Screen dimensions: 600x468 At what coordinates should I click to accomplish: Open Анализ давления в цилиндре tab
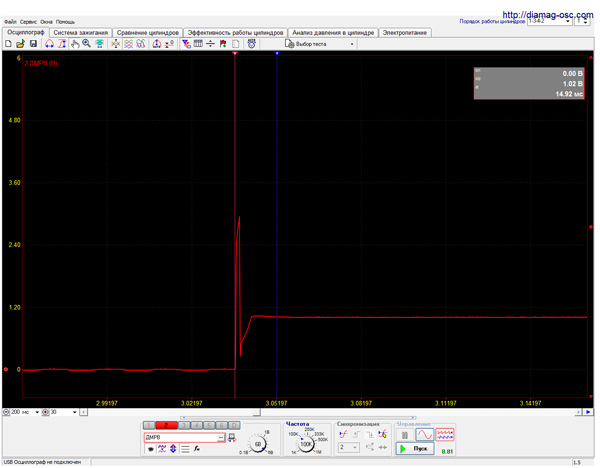pos(333,33)
